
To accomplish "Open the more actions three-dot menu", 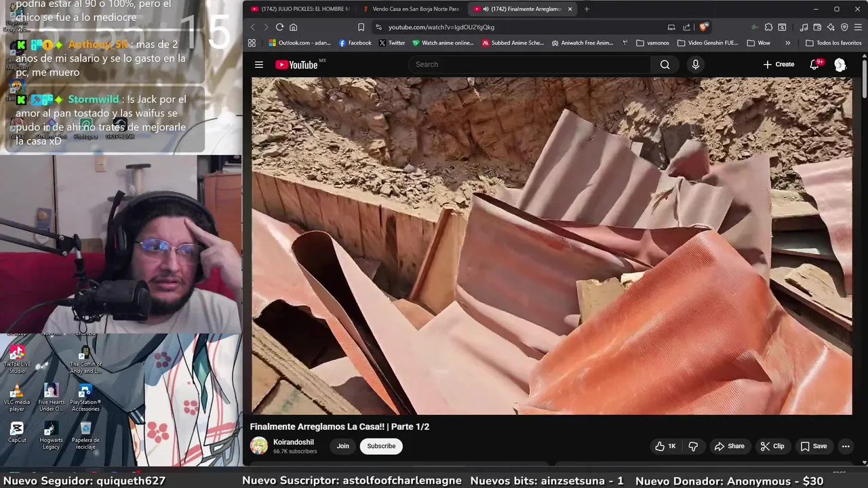I will pos(846,446).
